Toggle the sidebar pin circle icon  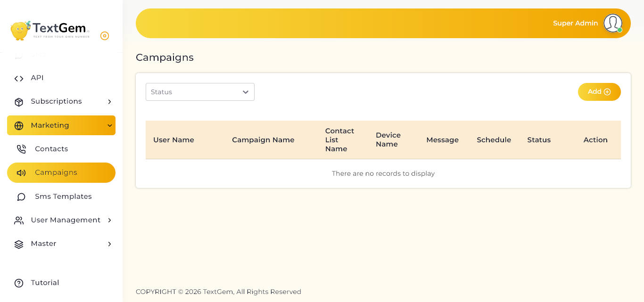coord(105,36)
